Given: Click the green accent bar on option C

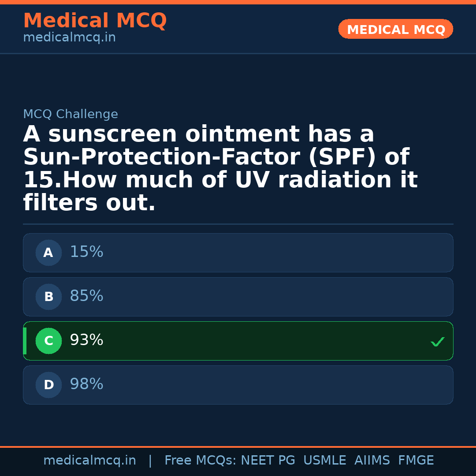Looking at the screenshot, I should pos(25,341).
